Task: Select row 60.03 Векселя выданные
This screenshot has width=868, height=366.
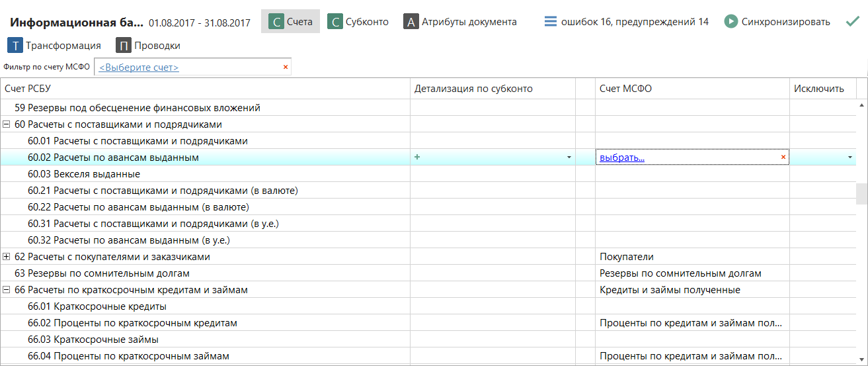Action: (84, 174)
